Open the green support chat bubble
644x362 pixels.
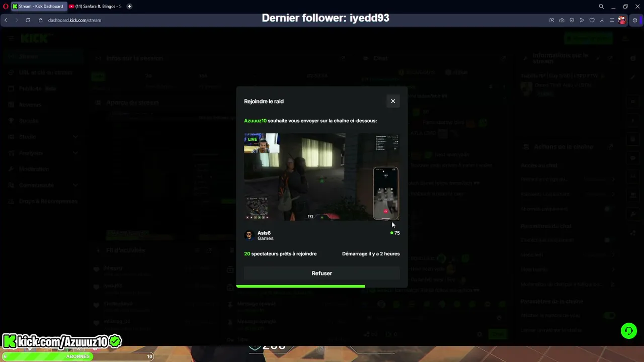pyautogui.click(x=628, y=330)
